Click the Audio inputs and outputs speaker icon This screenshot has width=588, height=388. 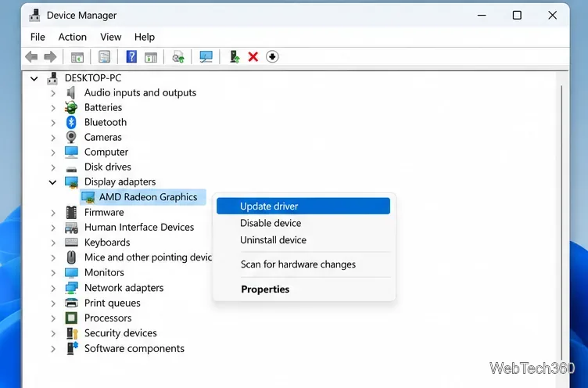point(70,92)
